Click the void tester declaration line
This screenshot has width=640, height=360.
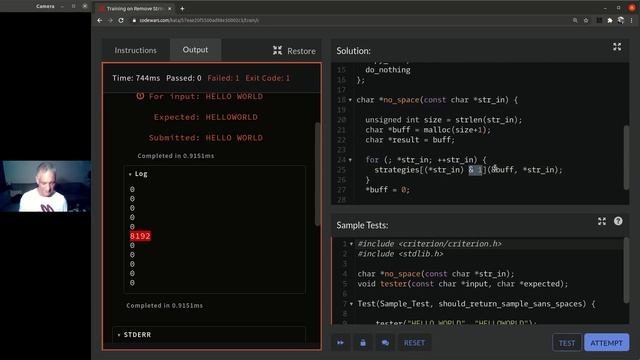click(x=462, y=284)
